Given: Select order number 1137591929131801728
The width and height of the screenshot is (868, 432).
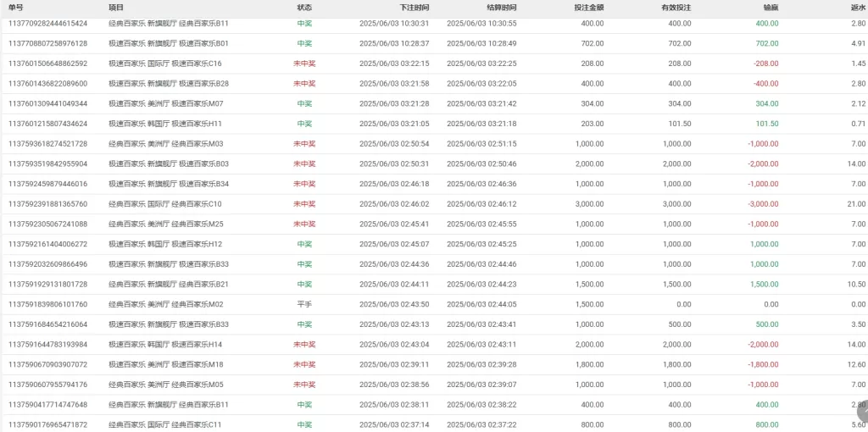Looking at the screenshot, I should [x=47, y=285].
